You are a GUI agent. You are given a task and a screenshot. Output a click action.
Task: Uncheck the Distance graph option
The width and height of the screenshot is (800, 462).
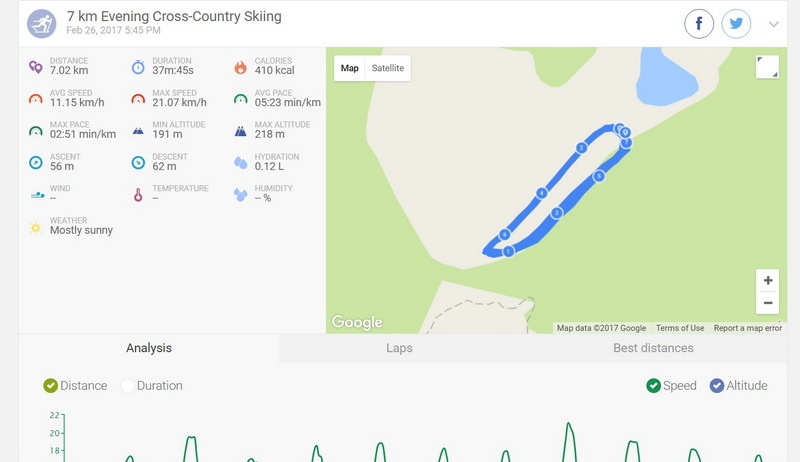(51, 386)
